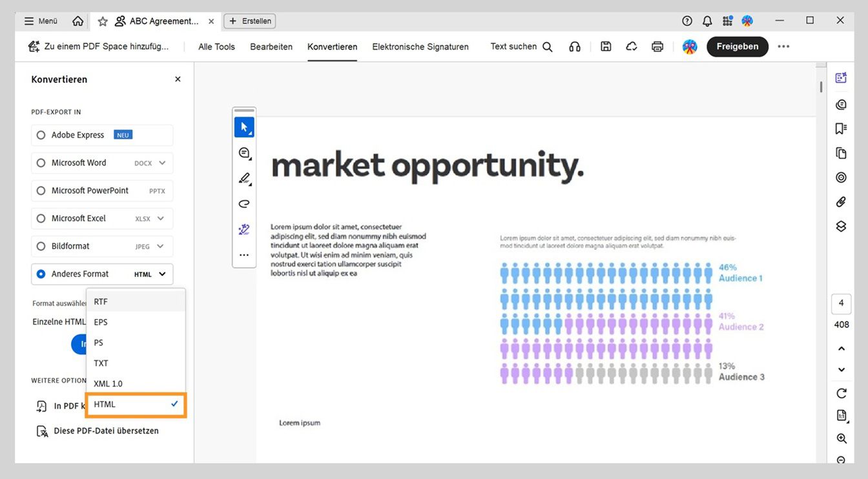Select the arrow selection tool

(x=244, y=127)
